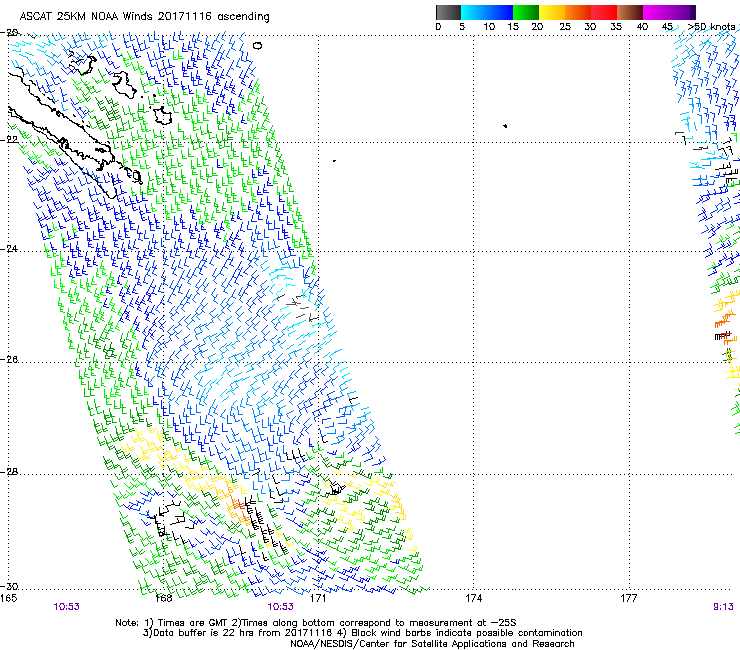Click the small circular island near -20 latitude
This screenshot has height=650, width=740.
tap(257, 46)
